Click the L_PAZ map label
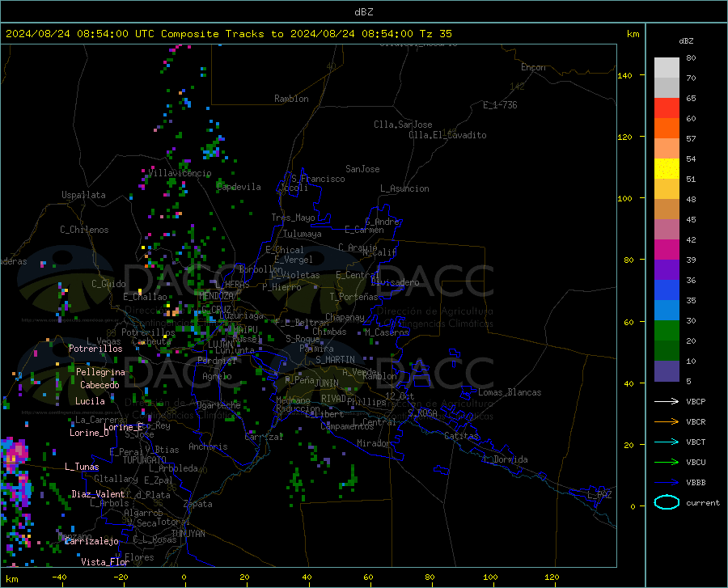 coord(599,495)
